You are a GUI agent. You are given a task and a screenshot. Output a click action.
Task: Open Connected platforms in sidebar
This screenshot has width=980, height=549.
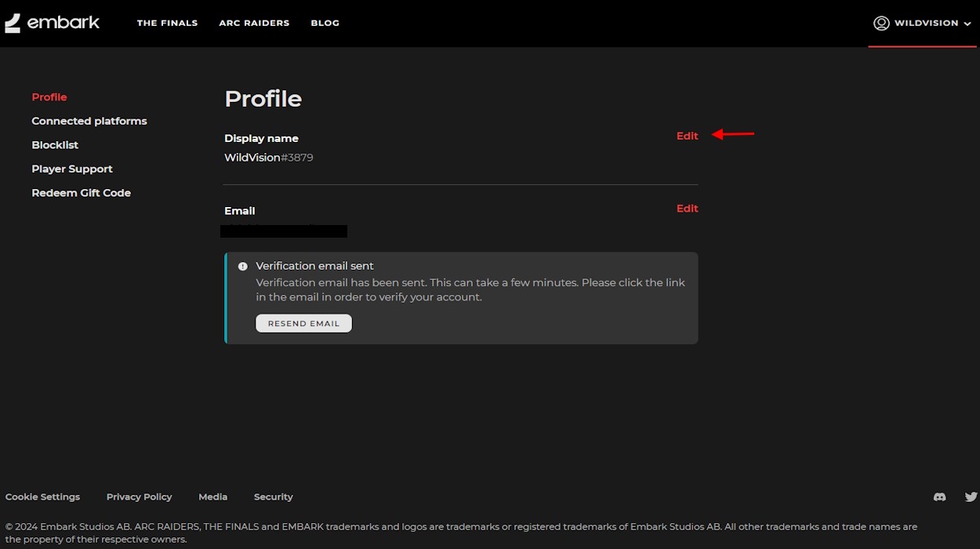89,121
